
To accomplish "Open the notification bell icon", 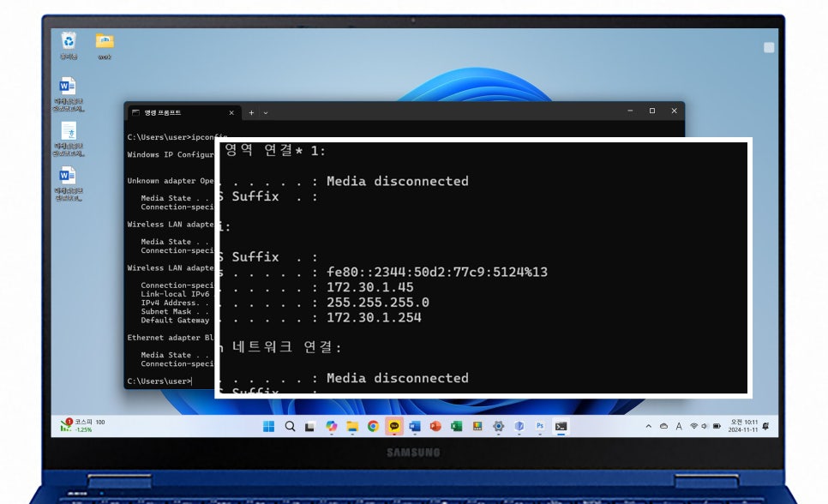I will pyautogui.click(x=766, y=426).
